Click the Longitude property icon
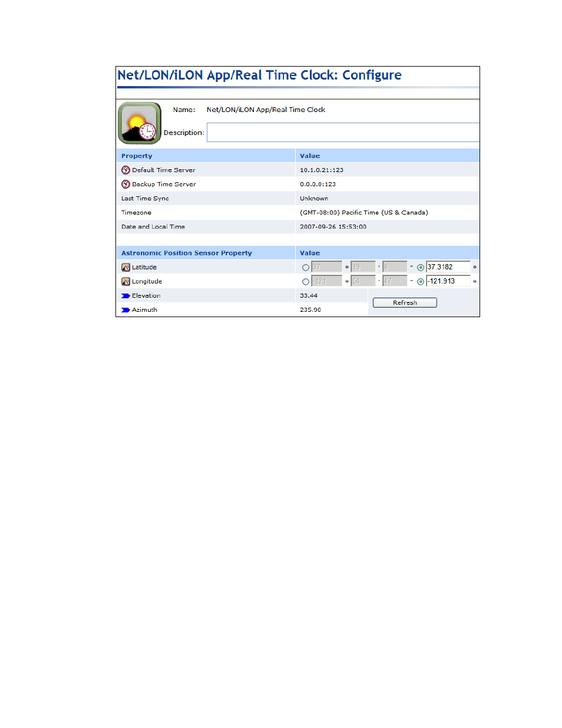This screenshot has height=728, width=562. click(125, 281)
